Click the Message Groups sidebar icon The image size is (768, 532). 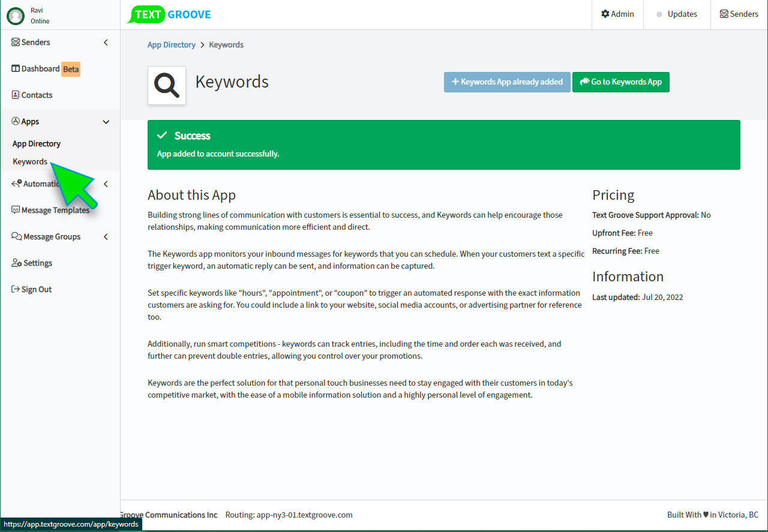tap(17, 237)
